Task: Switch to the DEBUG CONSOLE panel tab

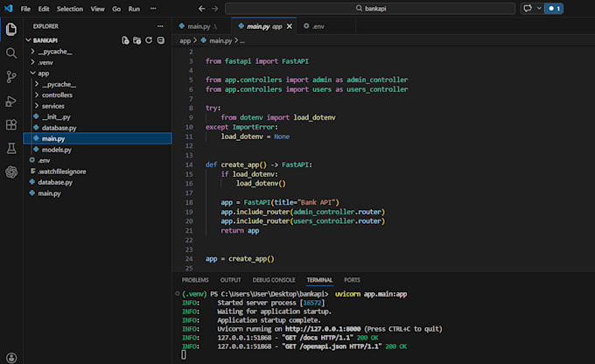Action: click(274, 280)
